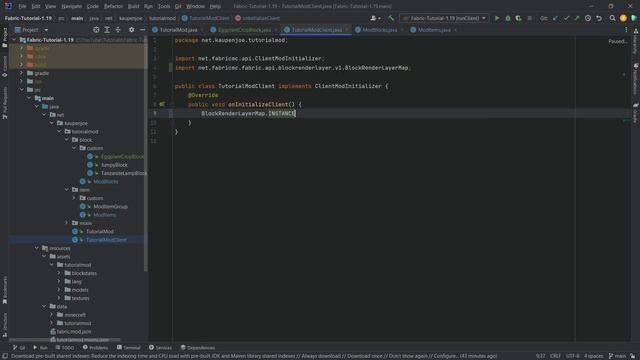
Task: Open the Problems tool window
Action: coord(96,348)
